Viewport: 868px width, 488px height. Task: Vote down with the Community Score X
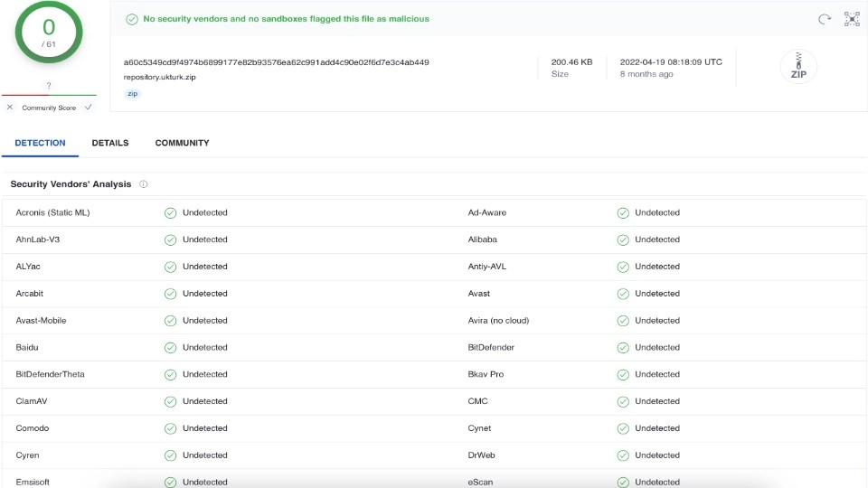tap(9, 108)
